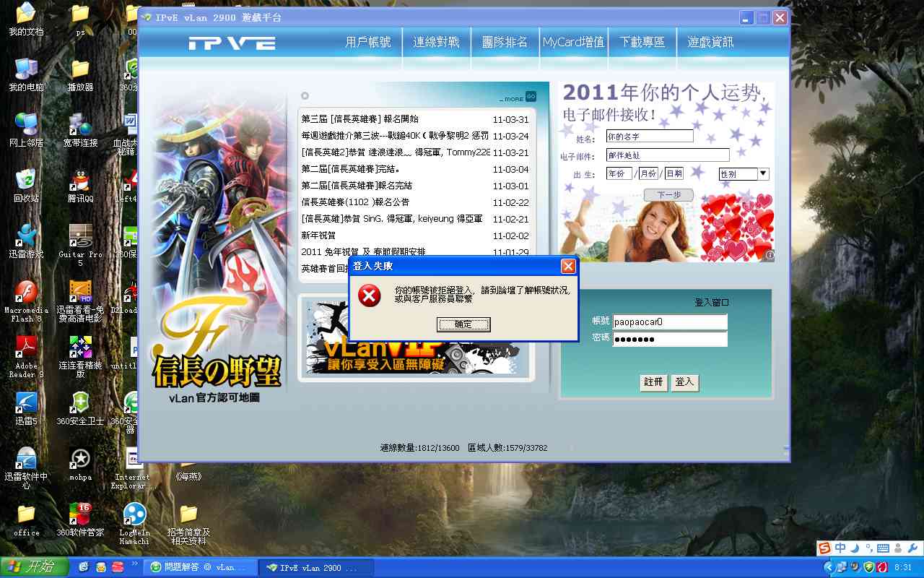
Task: Click the 你的名字 name field in ad
Action: pos(650,136)
